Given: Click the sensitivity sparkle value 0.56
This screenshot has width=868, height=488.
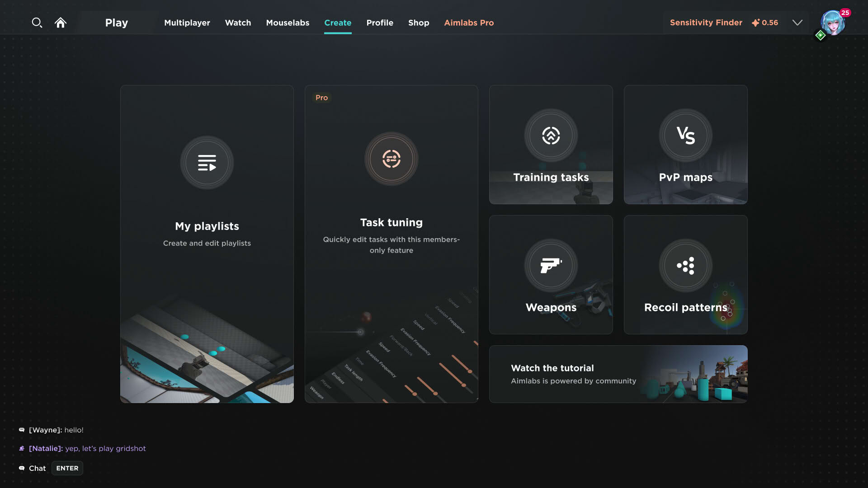Looking at the screenshot, I should [765, 23].
